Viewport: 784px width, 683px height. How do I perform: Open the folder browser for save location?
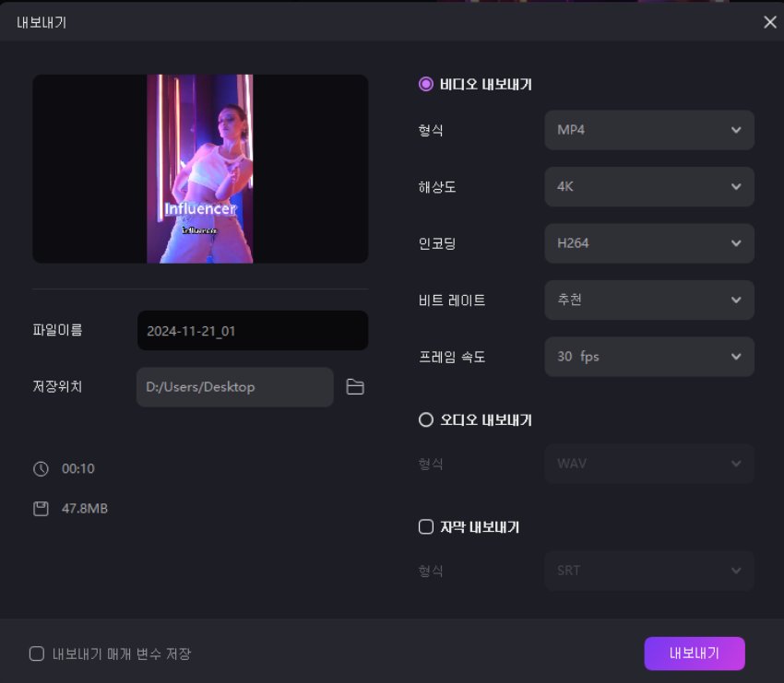[x=357, y=387]
